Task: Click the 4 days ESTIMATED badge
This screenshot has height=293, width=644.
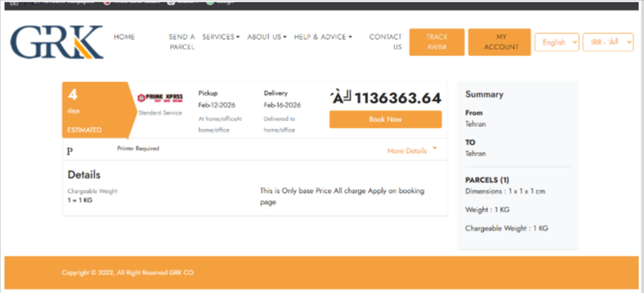Action: [x=99, y=111]
